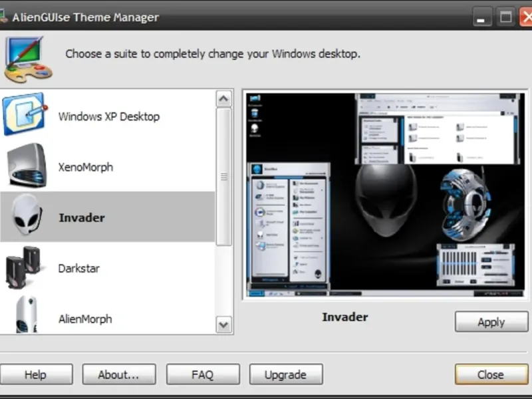Choose the Darkstar suite name

78,269
